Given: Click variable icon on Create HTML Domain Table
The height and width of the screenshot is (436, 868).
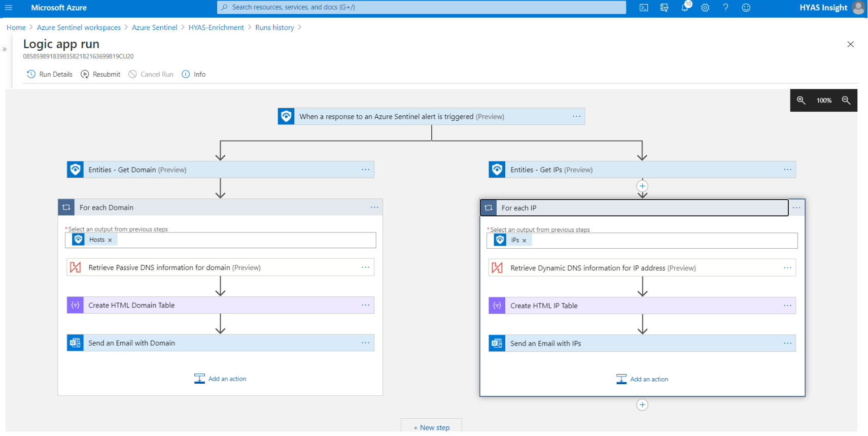Looking at the screenshot, I should pyautogui.click(x=75, y=305).
